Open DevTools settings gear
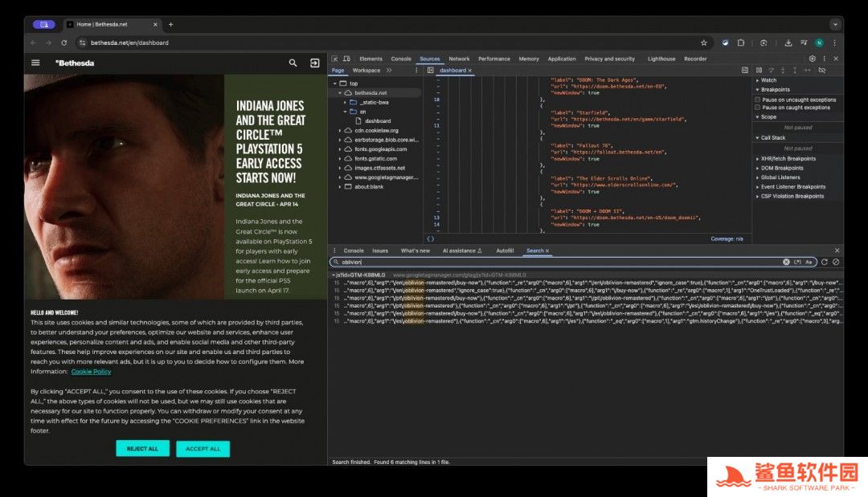Viewport: 868px width, 497px height. tap(812, 59)
